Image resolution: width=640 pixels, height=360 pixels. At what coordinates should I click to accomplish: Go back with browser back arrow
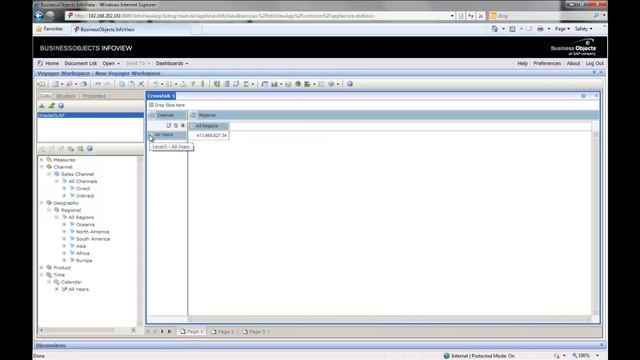coord(39,16)
